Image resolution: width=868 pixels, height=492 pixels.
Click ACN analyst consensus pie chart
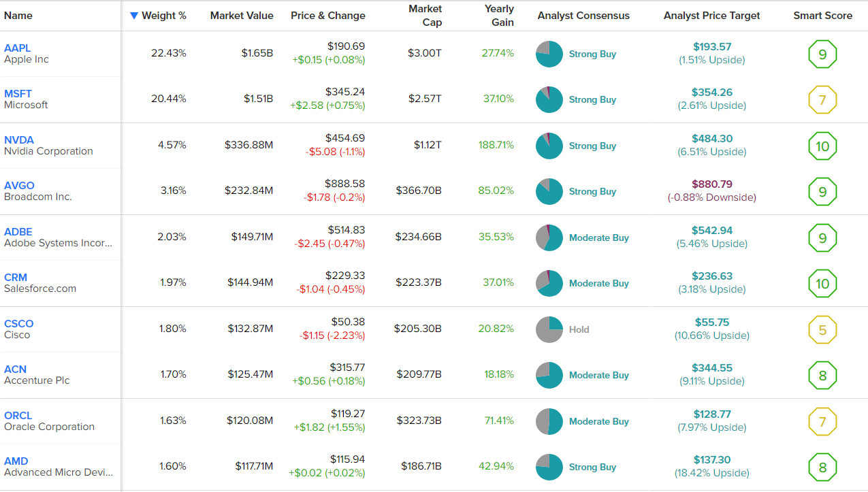pos(549,375)
